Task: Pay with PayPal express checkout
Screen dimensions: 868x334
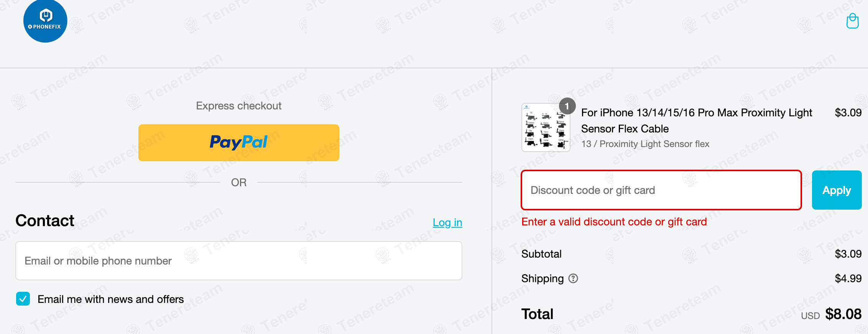Action: (x=238, y=142)
